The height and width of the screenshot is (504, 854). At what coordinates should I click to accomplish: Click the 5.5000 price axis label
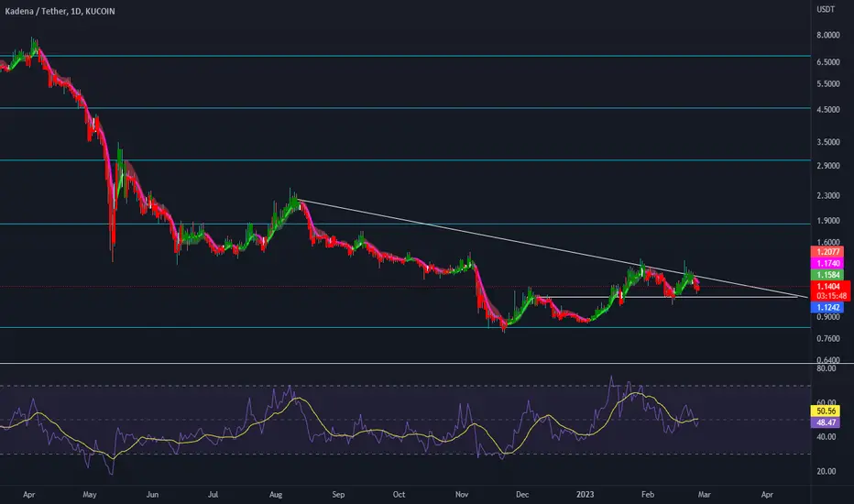(827, 84)
